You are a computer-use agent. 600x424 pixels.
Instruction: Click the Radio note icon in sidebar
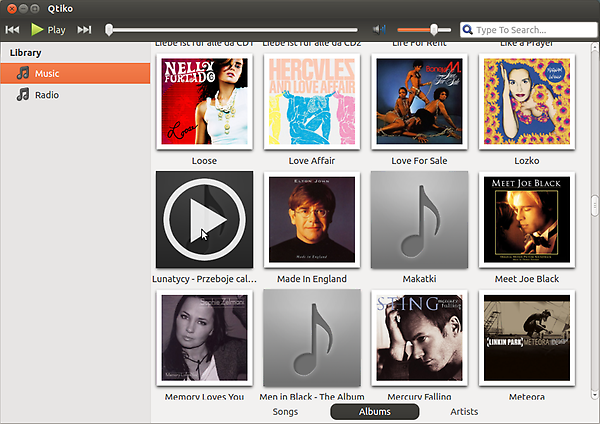(x=23, y=94)
